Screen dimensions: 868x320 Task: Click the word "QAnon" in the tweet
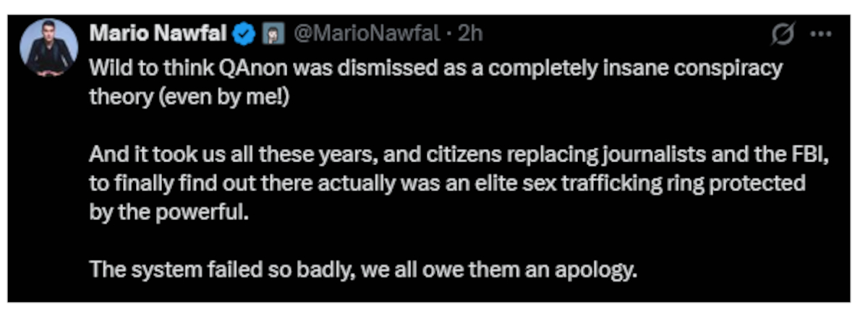[215, 69]
